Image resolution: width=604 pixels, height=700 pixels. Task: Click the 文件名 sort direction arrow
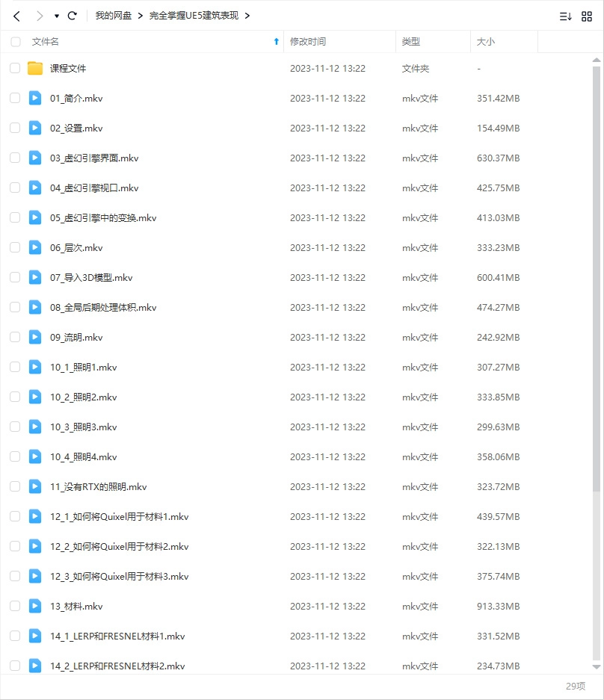(277, 42)
